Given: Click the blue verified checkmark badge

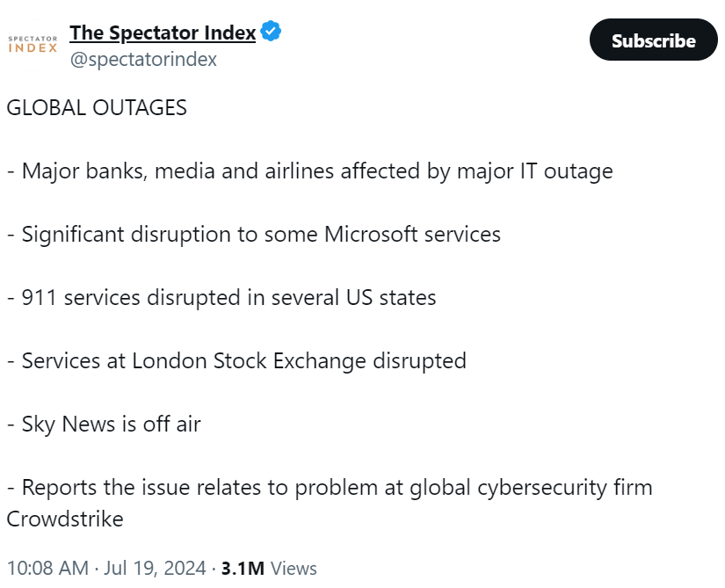Looking at the screenshot, I should click(x=272, y=33).
